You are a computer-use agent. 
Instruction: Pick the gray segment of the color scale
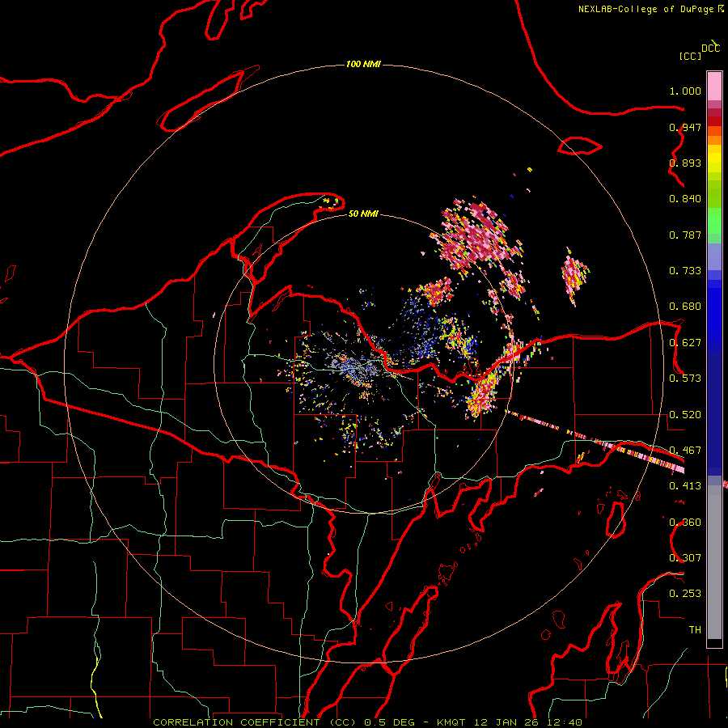[714, 562]
